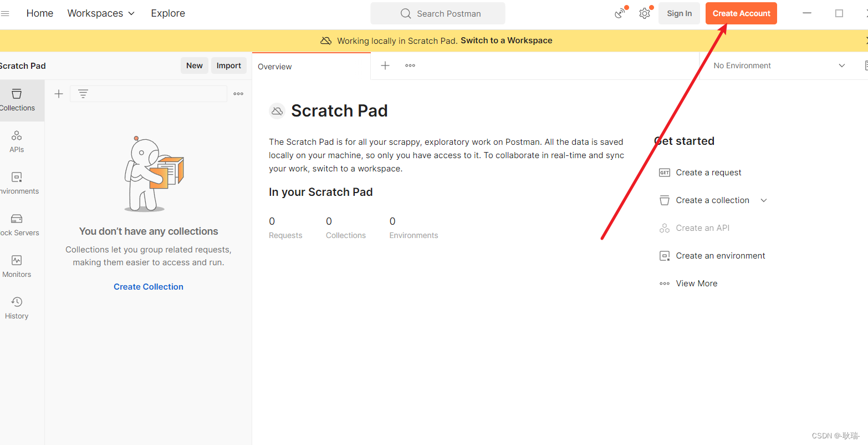This screenshot has height=445, width=868.
Task: Select the APIs sidebar icon
Action: (x=17, y=142)
